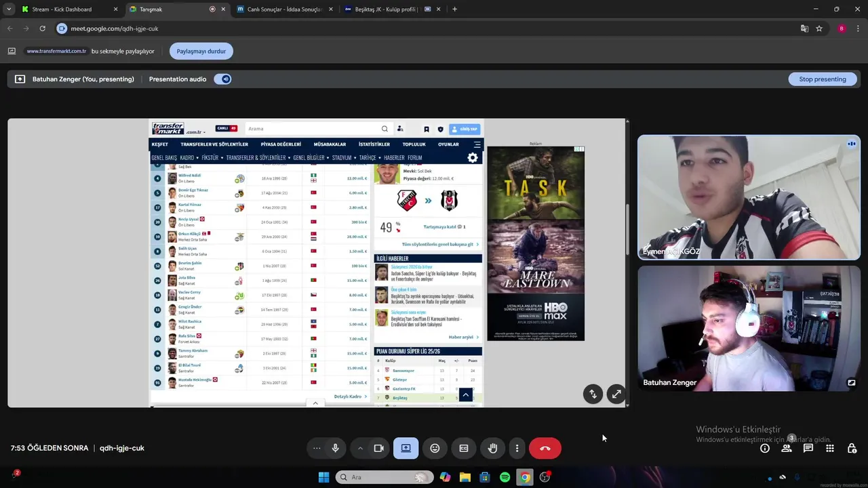Click the translate page icon in address bar

pyautogui.click(x=804, y=28)
